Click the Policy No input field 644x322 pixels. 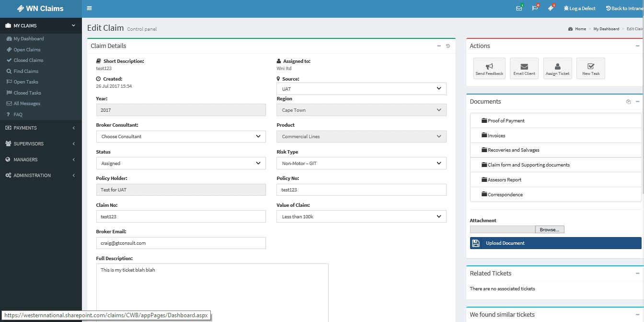click(361, 190)
